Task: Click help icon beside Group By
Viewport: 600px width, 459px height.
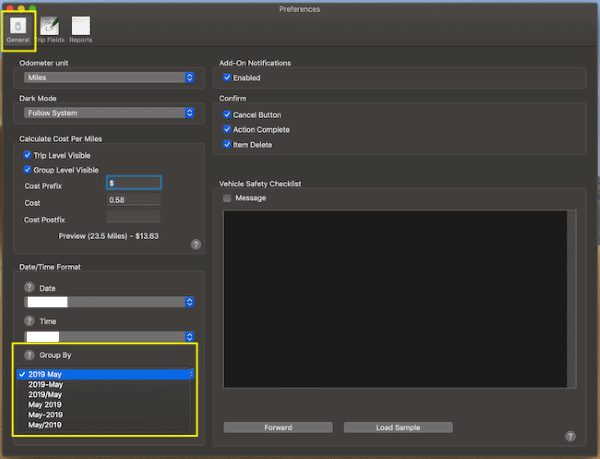Action: (29, 355)
